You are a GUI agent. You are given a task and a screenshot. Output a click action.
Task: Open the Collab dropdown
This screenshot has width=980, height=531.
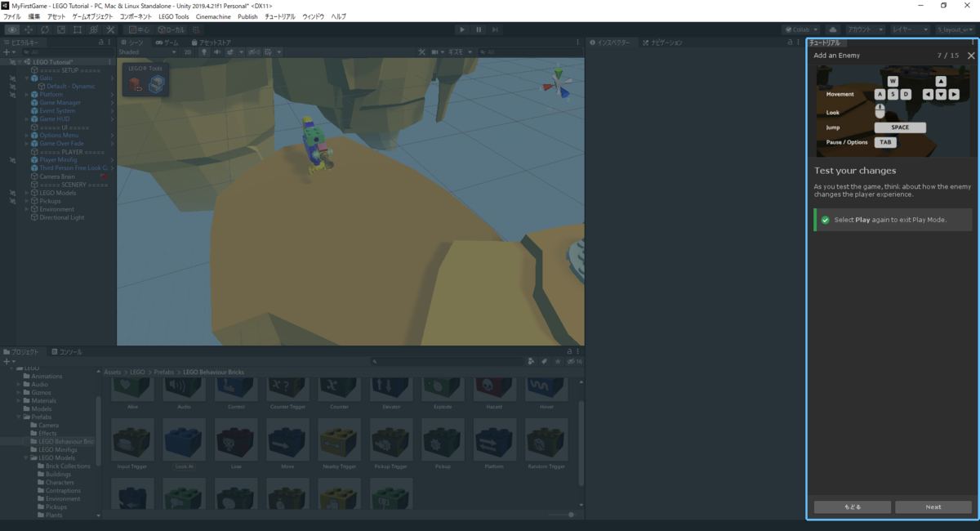coord(801,29)
